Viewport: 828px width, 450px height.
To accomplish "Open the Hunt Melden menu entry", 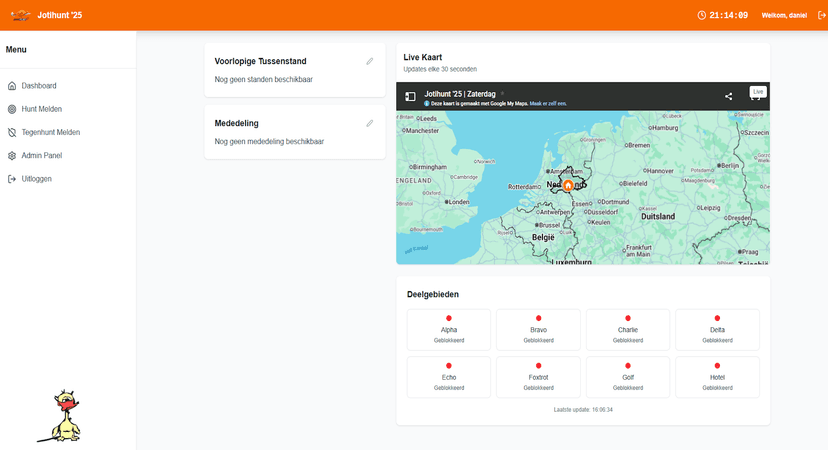I will click(x=43, y=109).
